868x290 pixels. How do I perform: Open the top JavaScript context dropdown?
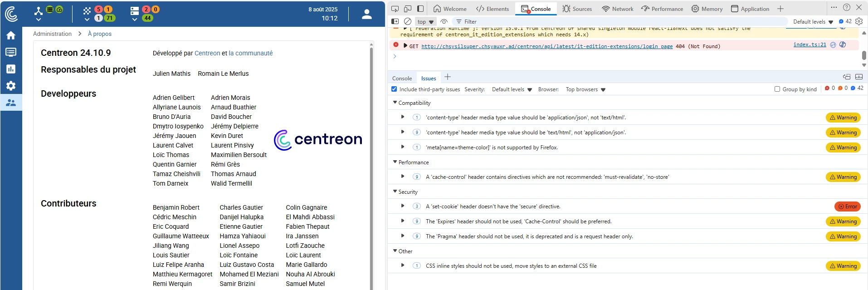pos(425,22)
